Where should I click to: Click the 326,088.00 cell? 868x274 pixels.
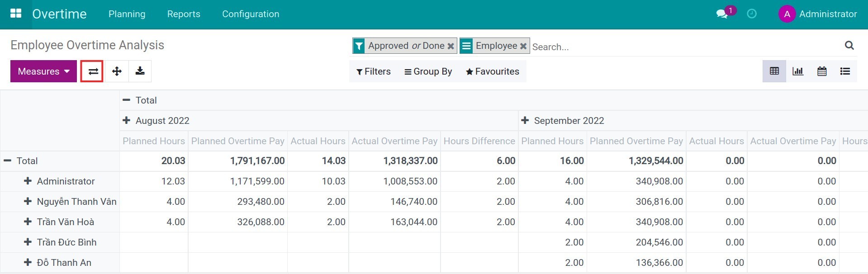click(x=238, y=222)
